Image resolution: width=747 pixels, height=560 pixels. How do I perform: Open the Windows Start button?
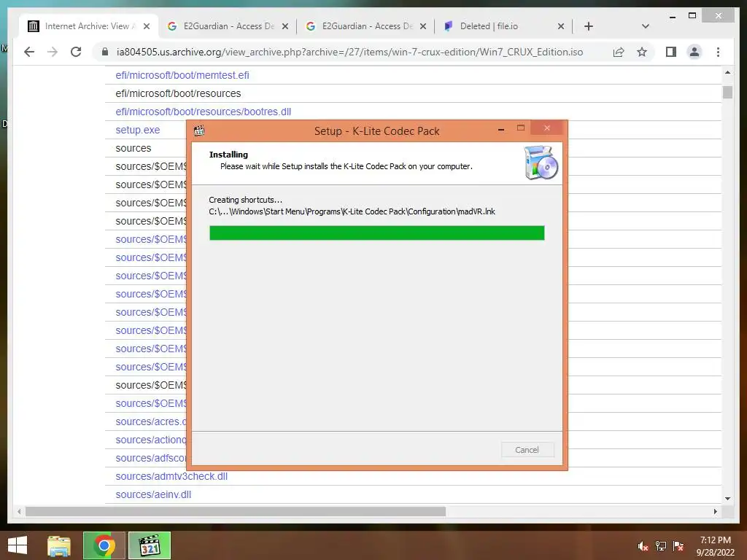[18, 545]
